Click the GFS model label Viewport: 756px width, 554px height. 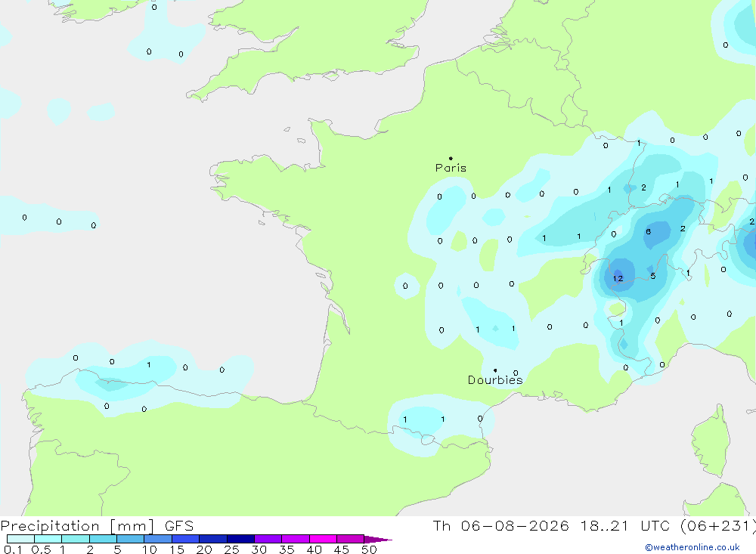(179, 525)
